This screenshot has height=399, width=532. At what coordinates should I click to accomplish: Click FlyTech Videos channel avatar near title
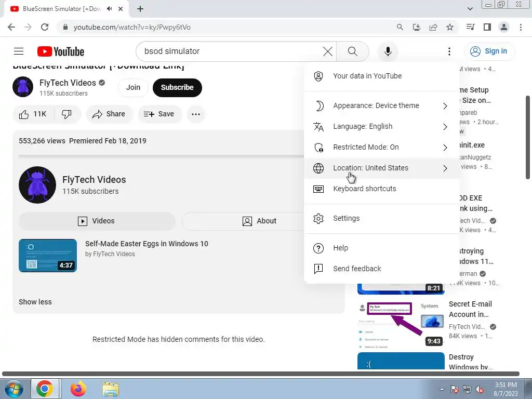(23, 87)
